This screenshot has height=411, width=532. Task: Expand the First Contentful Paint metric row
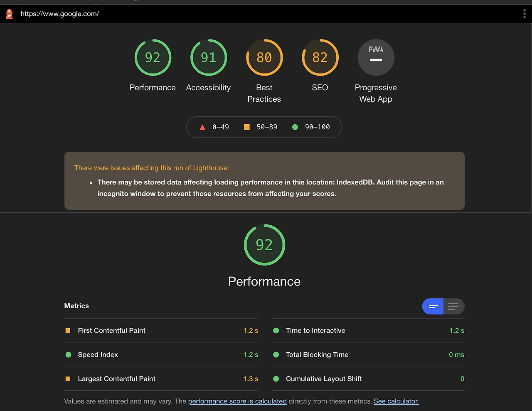click(x=161, y=331)
